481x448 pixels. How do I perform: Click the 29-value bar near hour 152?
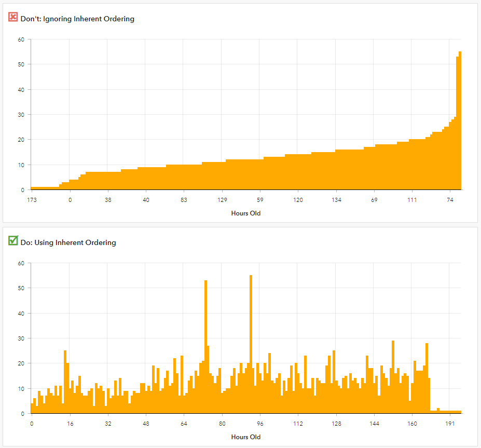pos(393,363)
